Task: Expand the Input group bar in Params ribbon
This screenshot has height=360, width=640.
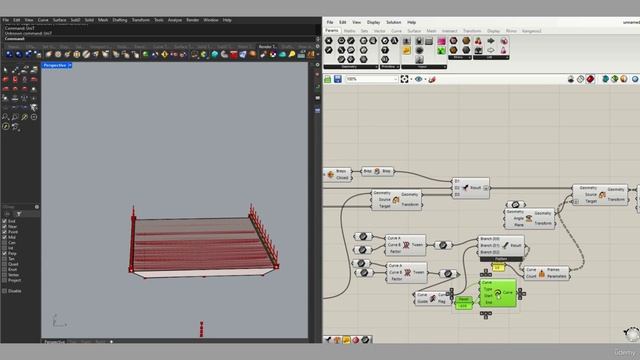Action: pyautogui.click(x=424, y=67)
